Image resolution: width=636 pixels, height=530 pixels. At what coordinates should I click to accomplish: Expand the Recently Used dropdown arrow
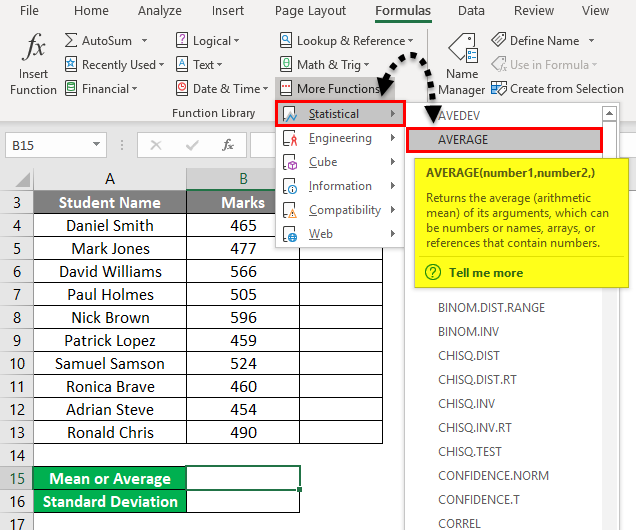pyautogui.click(x=161, y=64)
